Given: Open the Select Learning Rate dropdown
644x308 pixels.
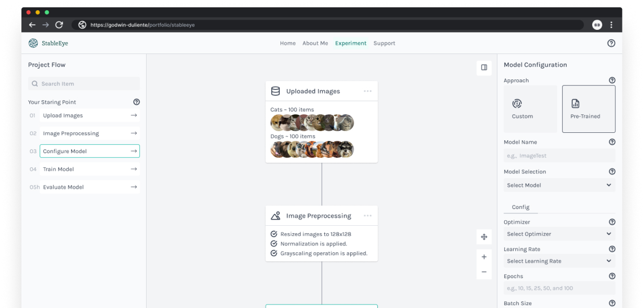Looking at the screenshot, I should [x=559, y=261].
